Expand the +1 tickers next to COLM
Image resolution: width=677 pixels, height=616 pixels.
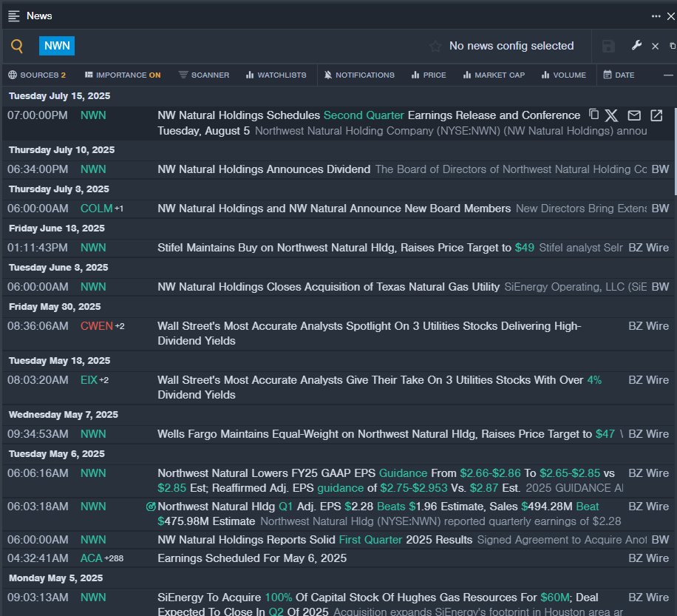[119, 209]
